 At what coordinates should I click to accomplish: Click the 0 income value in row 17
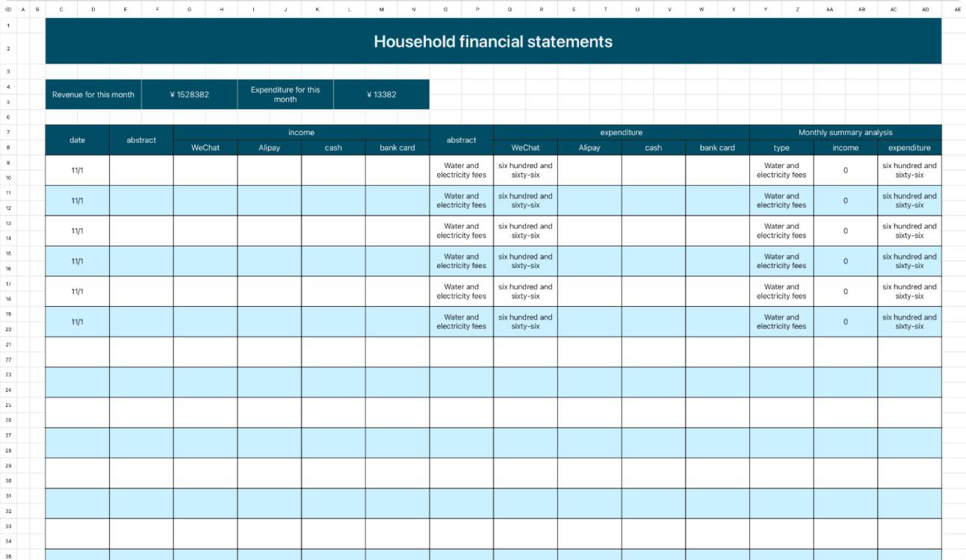click(x=845, y=291)
